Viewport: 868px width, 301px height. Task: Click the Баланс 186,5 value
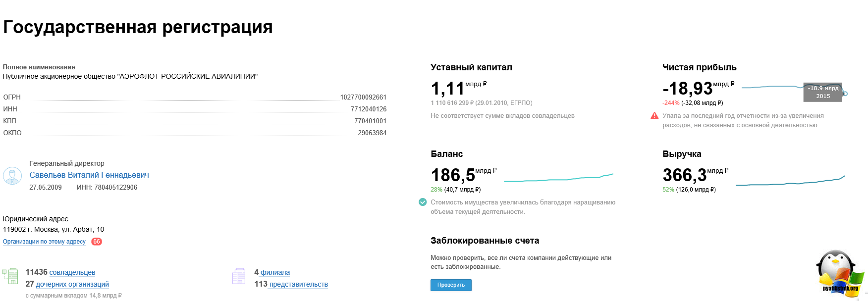coord(453,176)
